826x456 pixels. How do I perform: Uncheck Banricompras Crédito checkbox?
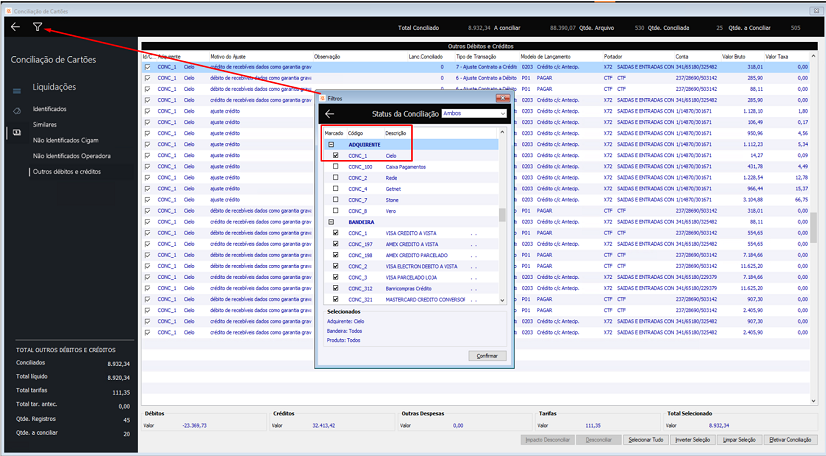(336, 288)
